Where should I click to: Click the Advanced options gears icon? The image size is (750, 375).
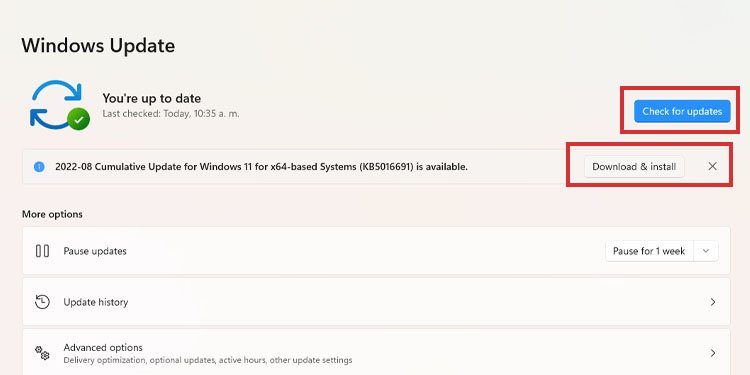point(43,353)
